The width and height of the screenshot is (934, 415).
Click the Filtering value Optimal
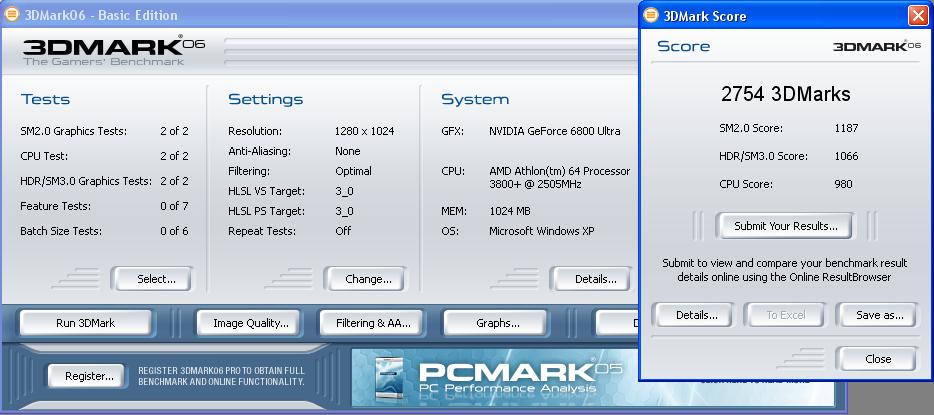tap(353, 171)
